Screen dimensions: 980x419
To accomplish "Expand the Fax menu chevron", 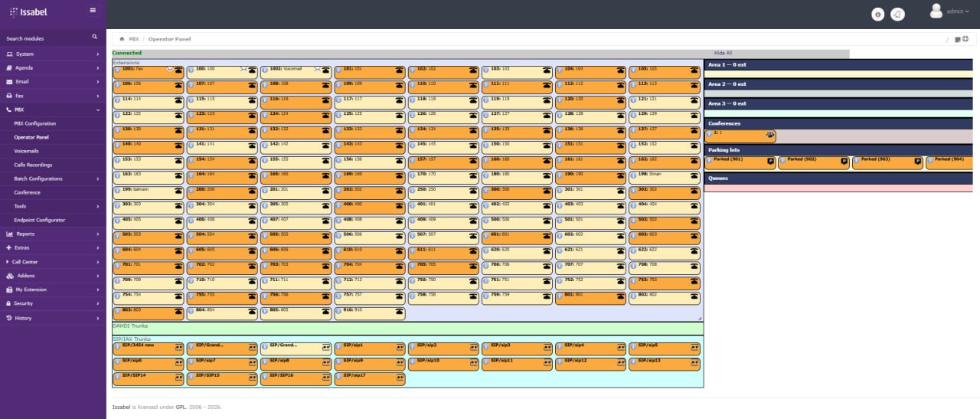I will coord(98,96).
